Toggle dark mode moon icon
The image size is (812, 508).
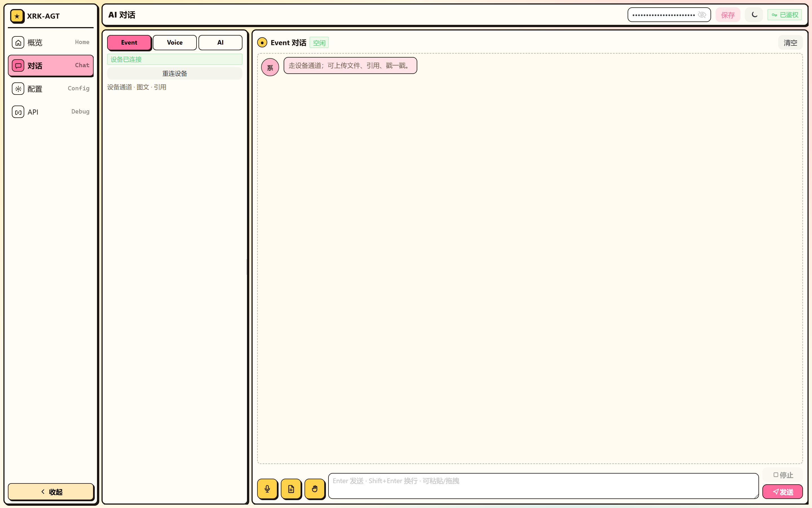[x=754, y=15]
